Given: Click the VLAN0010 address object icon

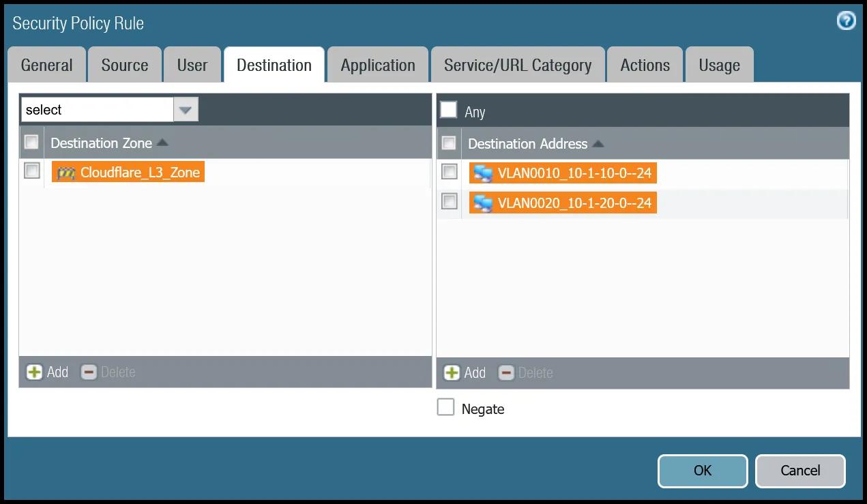Looking at the screenshot, I should pos(483,173).
